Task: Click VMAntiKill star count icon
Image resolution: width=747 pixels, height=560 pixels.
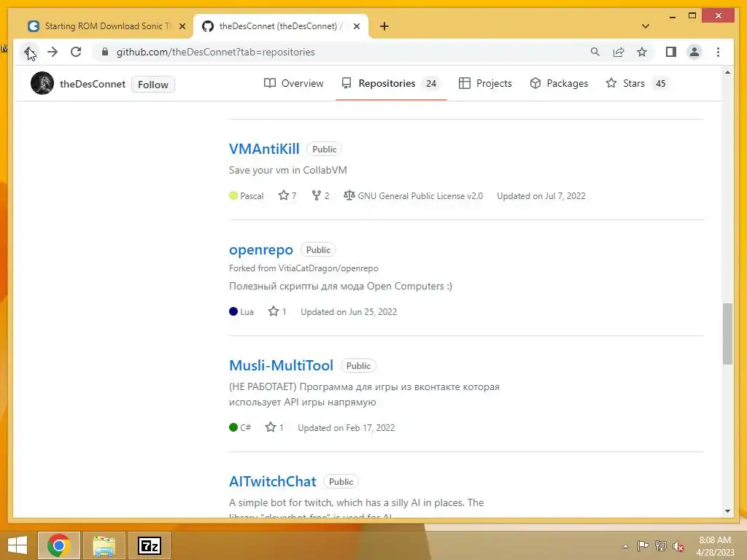Action: [284, 195]
